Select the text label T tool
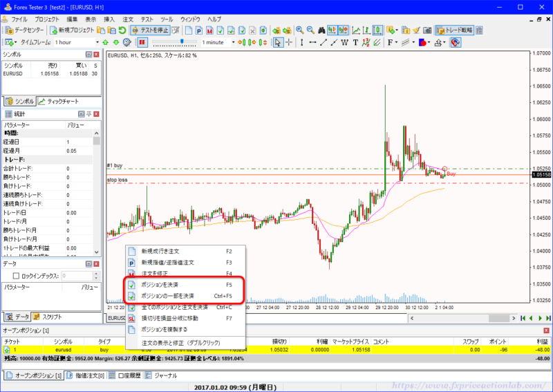The height and width of the screenshot is (392, 553). click(x=355, y=42)
